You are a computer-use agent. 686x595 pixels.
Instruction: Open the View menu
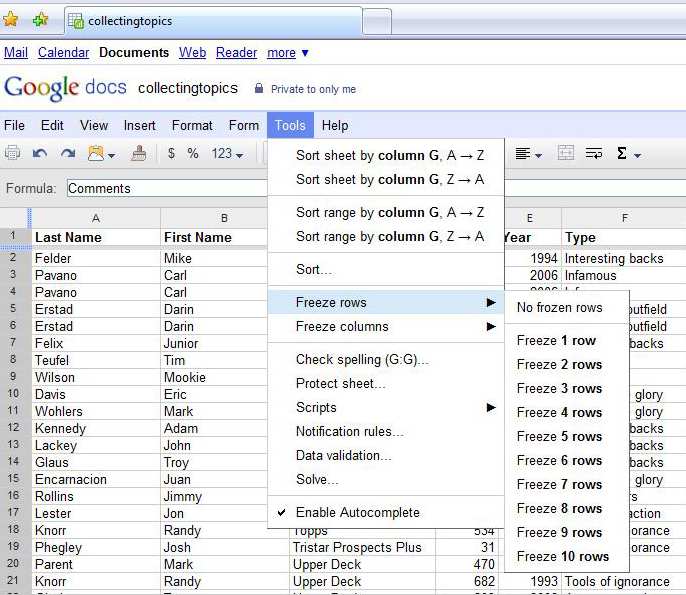point(94,126)
